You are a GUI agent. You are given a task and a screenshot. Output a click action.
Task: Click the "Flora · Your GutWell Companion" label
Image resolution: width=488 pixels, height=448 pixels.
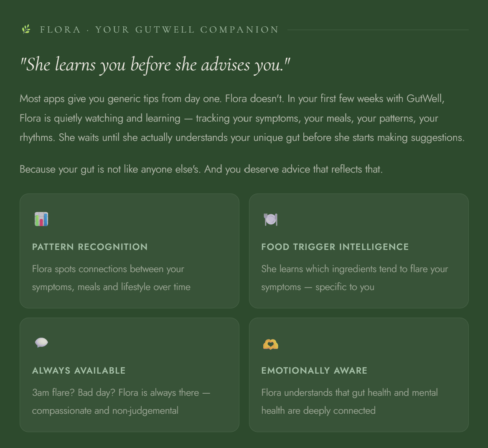click(x=159, y=30)
